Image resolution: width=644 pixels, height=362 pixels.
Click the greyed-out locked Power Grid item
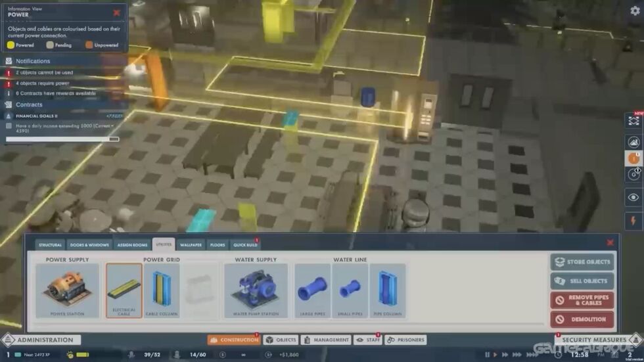coord(200,290)
